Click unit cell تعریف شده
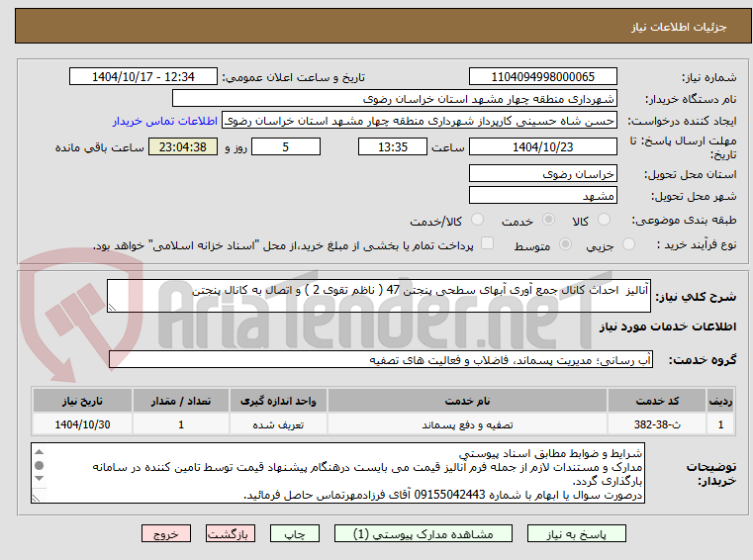753x560 pixels. (x=278, y=424)
